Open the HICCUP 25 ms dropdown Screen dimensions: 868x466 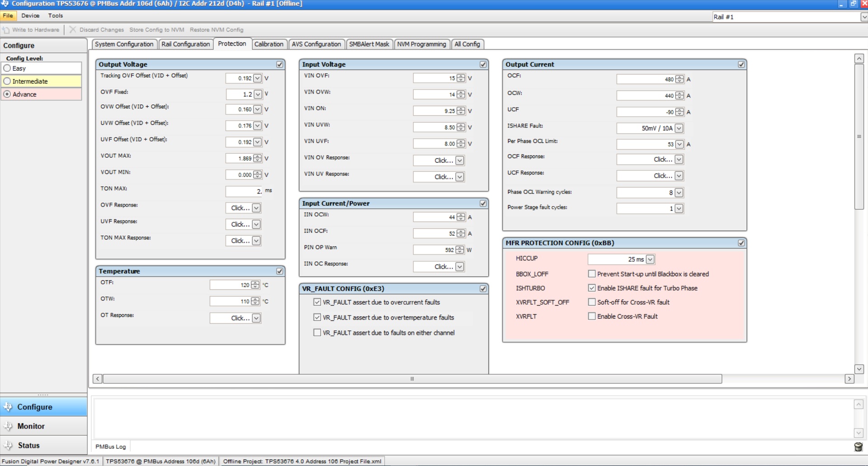(x=650, y=259)
